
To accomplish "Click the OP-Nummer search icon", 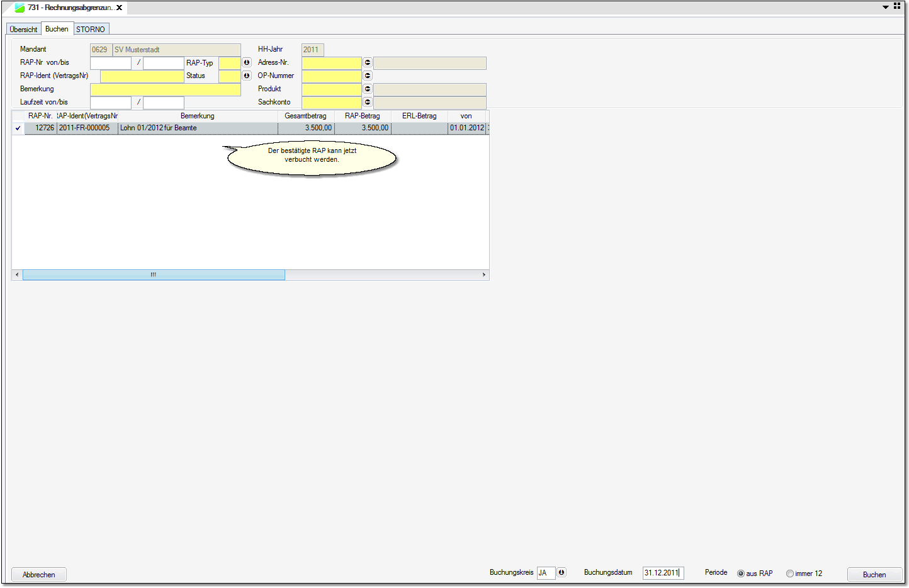I will (x=368, y=76).
